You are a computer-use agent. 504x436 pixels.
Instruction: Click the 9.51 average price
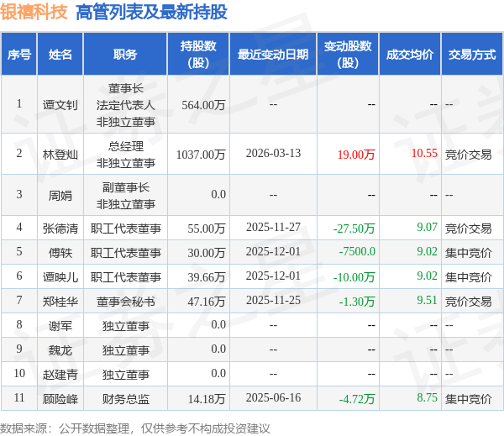[x=428, y=300]
